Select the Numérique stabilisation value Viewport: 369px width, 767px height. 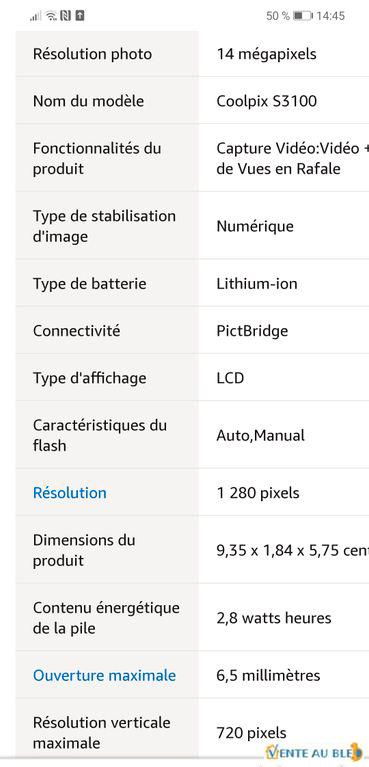click(x=255, y=226)
